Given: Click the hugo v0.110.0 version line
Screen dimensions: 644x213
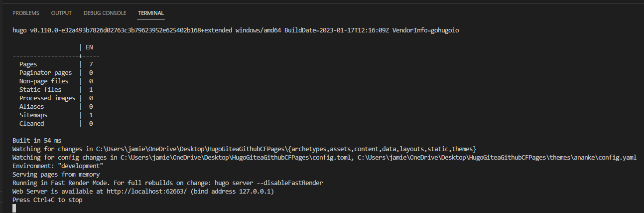Looking at the screenshot, I should tap(235, 30).
